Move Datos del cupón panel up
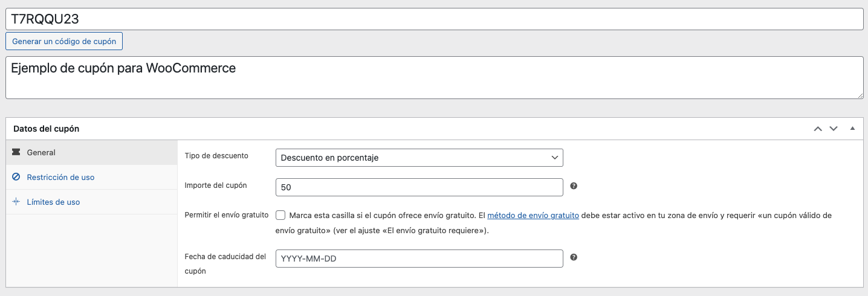Viewport: 868px width, 296px height. click(818, 129)
